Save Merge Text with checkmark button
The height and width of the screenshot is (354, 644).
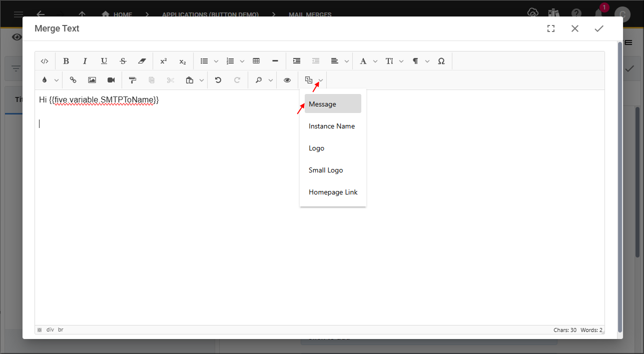pos(599,28)
